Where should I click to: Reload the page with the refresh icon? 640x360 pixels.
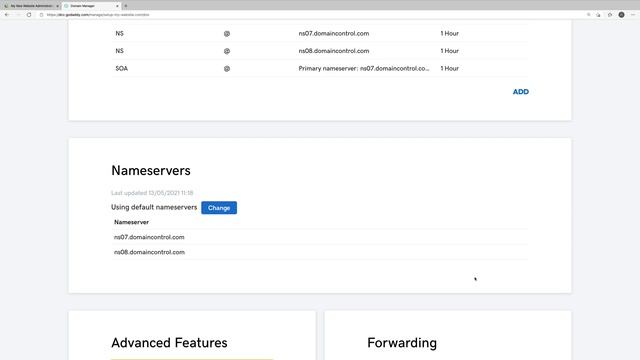coord(29,15)
